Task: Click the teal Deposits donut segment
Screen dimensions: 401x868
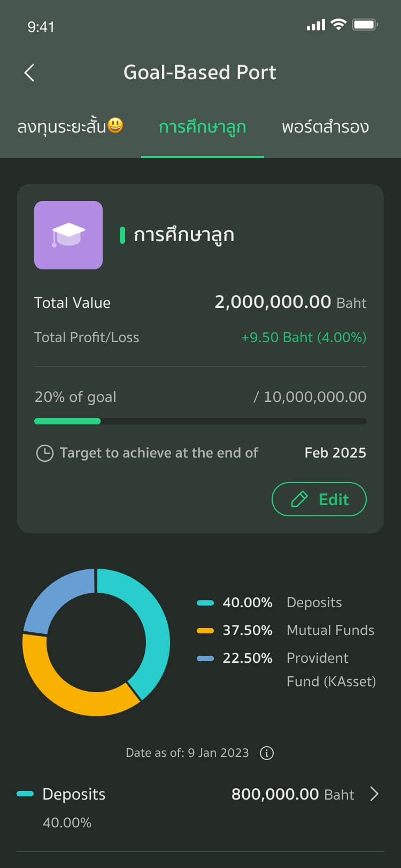Action: [x=154, y=625]
